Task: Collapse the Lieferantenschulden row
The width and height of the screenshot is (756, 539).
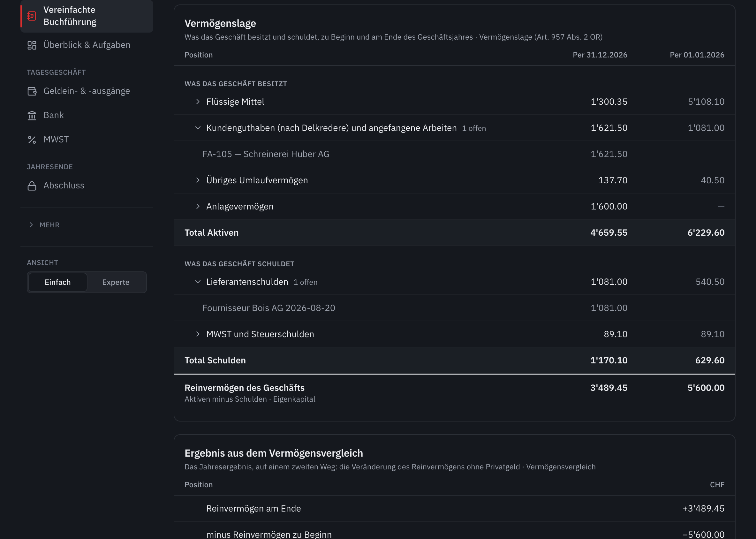Action: pyautogui.click(x=198, y=282)
